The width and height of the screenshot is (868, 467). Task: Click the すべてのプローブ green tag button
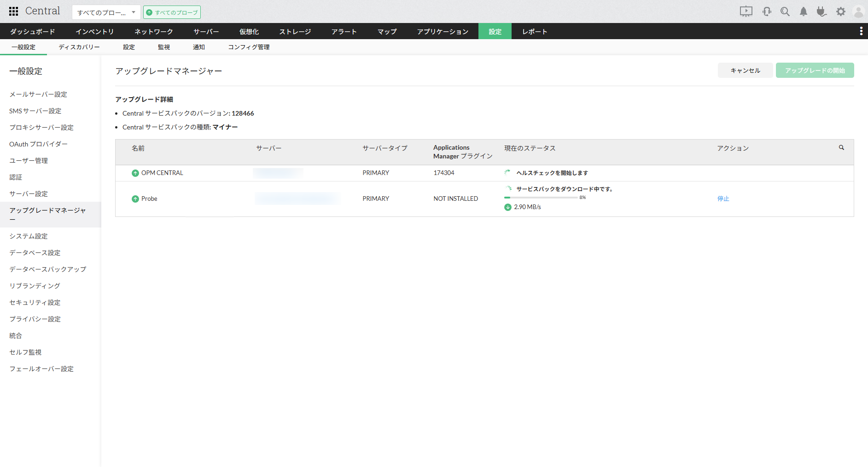(x=172, y=12)
